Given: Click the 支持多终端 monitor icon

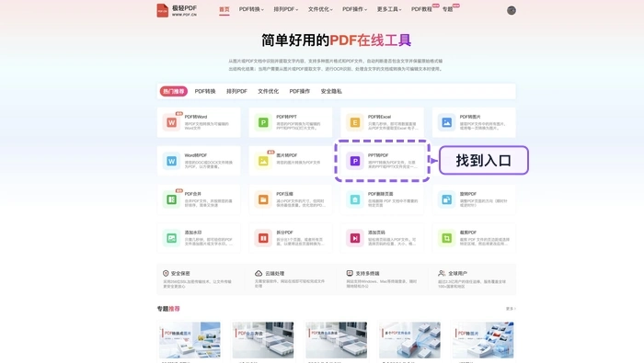Looking at the screenshot, I should pos(350,273).
